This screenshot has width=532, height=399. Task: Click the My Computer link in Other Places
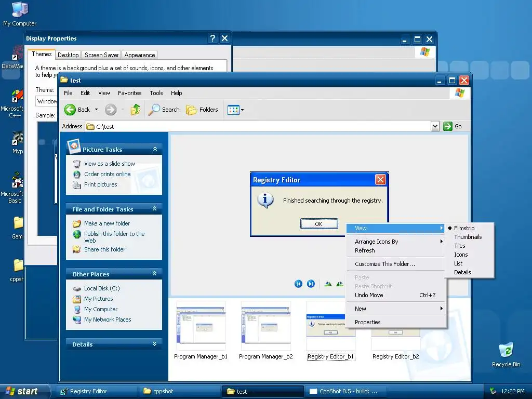[x=101, y=310]
